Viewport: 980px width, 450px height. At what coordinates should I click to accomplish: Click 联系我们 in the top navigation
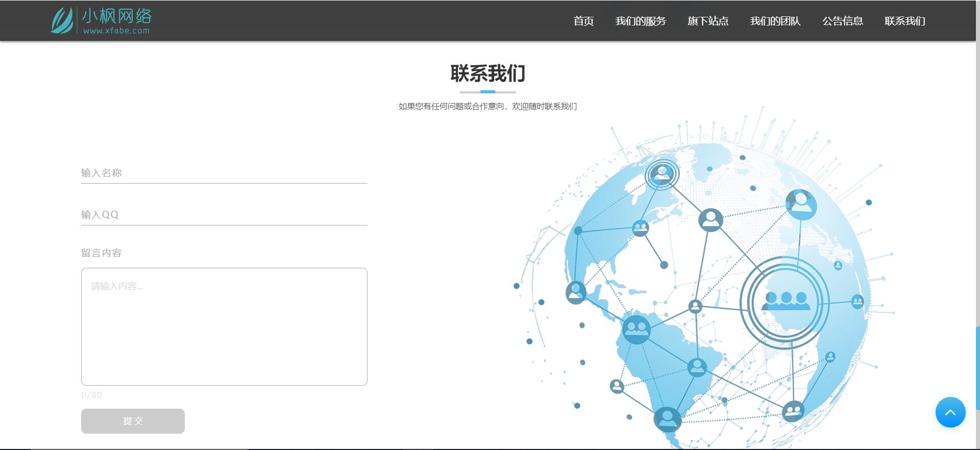pos(905,21)
